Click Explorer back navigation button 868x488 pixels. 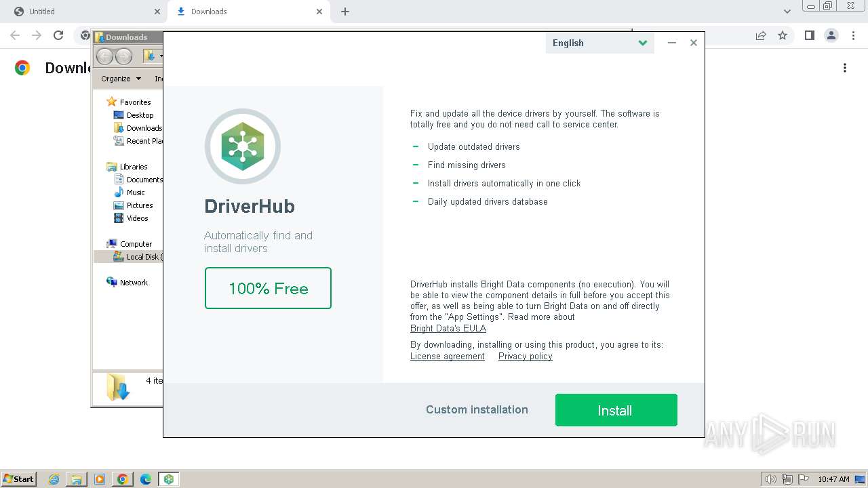click(105, 56)
